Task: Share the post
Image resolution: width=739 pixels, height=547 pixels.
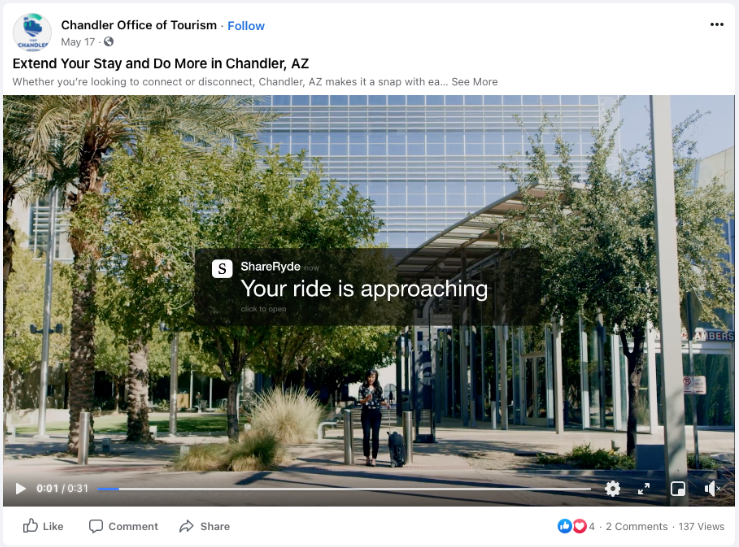Action: (x=205, y=526)
